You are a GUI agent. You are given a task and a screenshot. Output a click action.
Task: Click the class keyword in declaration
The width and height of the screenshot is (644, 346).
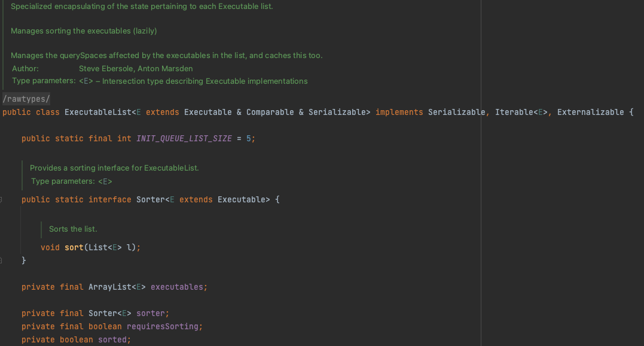pos(48,112)
